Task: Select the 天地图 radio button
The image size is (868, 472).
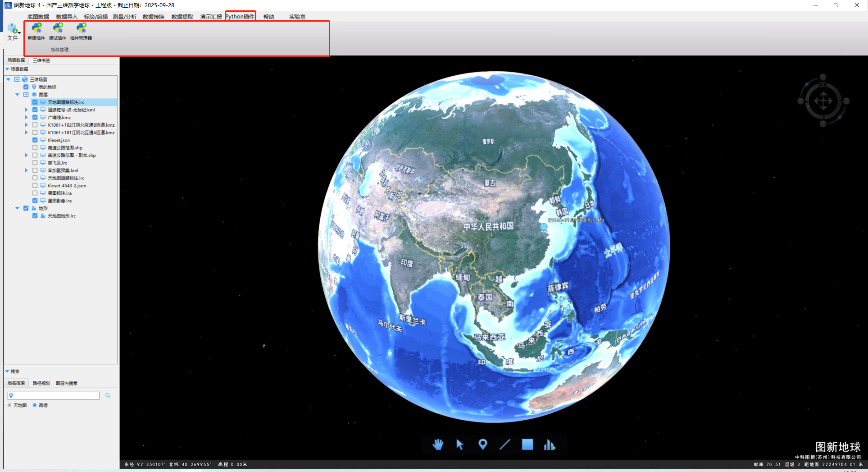Action: pos(9,405)
